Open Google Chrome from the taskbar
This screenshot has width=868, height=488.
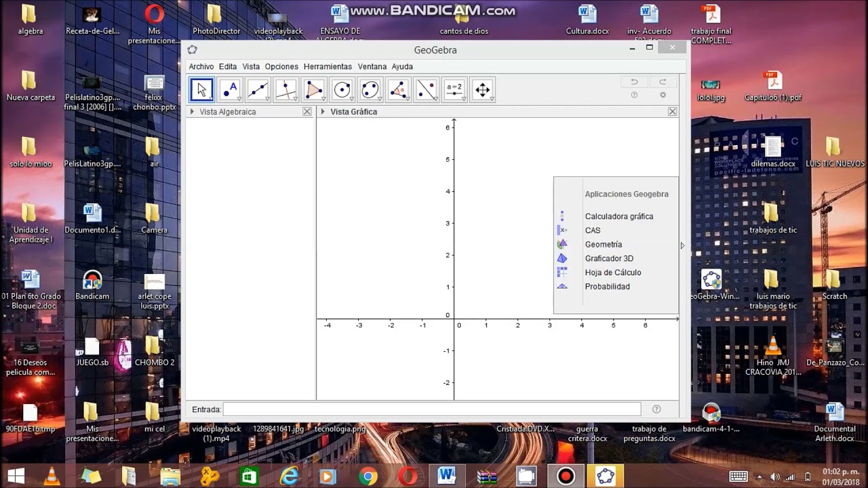pos(368,476)
